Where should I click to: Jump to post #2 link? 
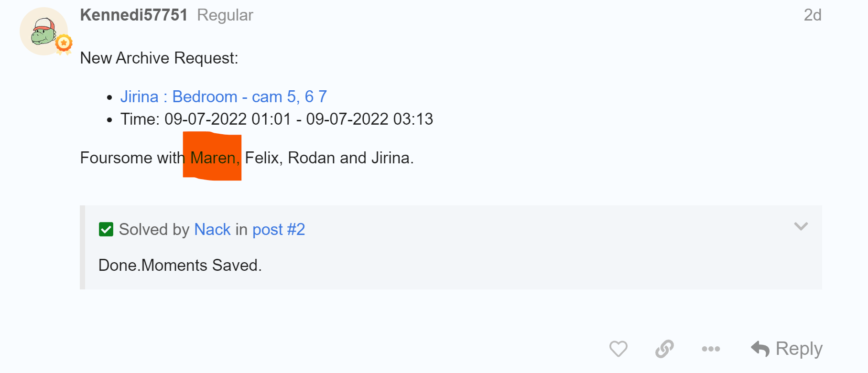278,230
